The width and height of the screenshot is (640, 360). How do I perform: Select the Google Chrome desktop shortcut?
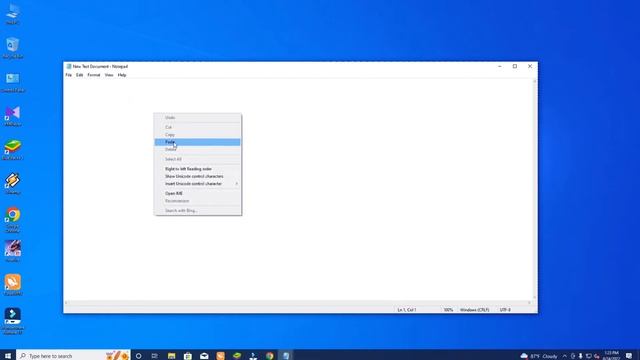[x=13, y=219]
